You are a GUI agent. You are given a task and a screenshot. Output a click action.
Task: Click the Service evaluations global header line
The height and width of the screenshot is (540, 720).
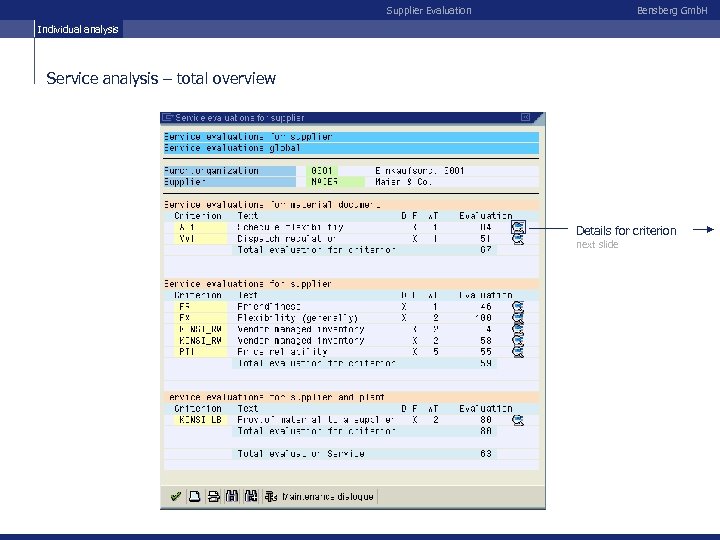(351, 148)
